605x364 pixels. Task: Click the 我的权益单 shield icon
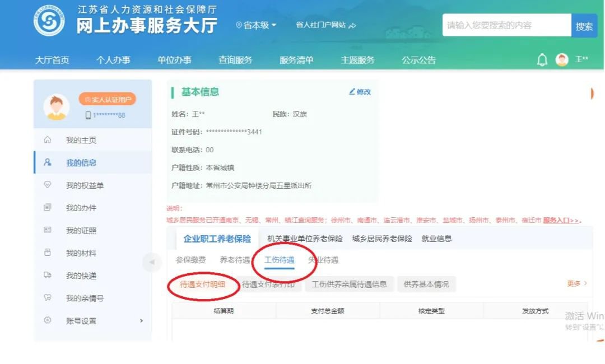48,185
